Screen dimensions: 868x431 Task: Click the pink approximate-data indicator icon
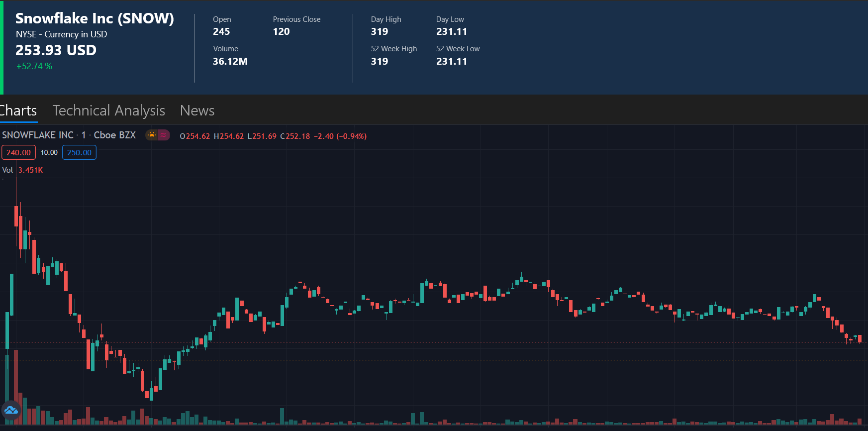point(164,135)
